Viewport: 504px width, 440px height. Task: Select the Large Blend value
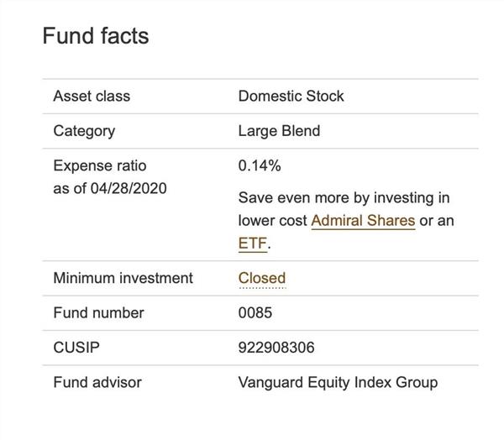279,131
